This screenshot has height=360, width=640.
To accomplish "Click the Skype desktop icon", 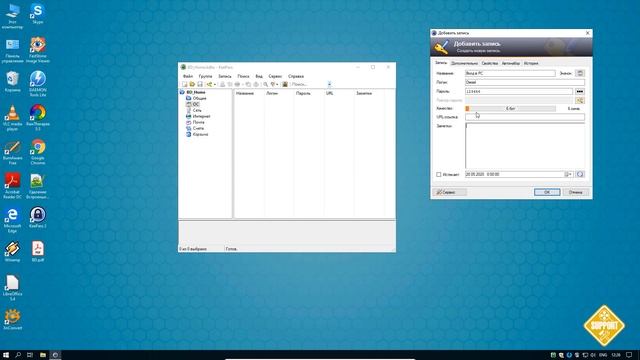I will (38, 14).
